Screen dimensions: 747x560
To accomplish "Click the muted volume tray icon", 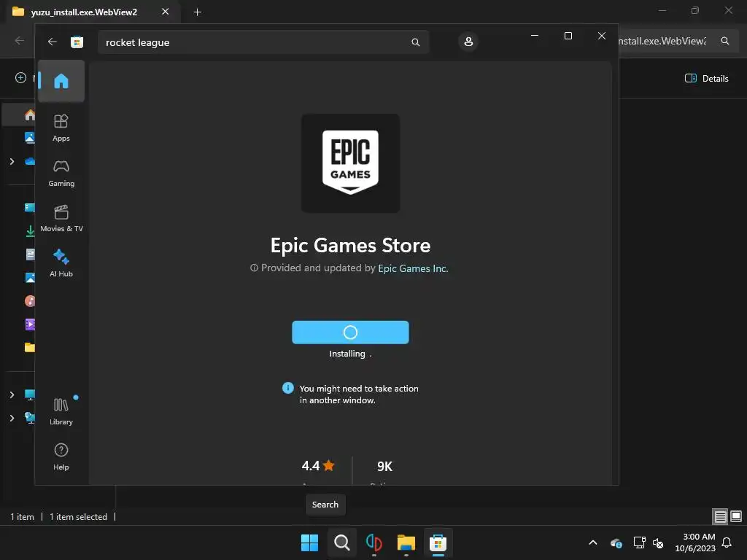I will pos(658,542).
